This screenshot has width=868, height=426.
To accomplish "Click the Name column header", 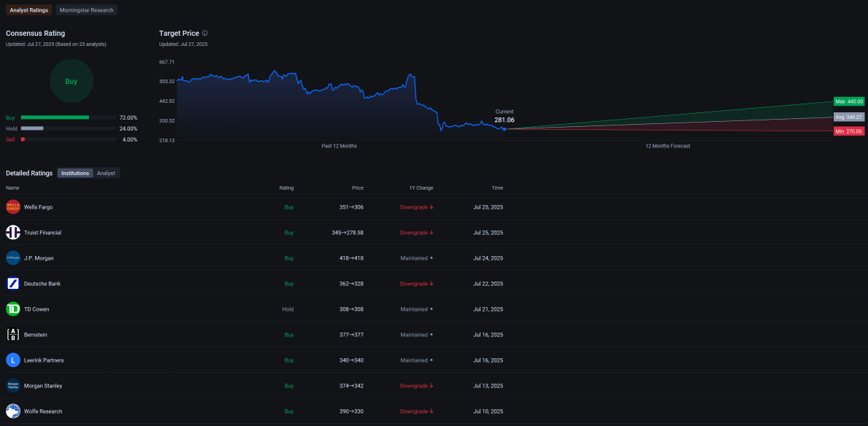I will 12,188.
